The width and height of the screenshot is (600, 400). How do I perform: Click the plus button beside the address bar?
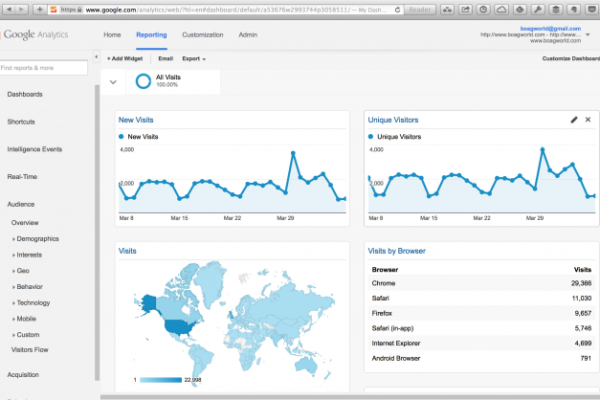[x=40, y=9]
